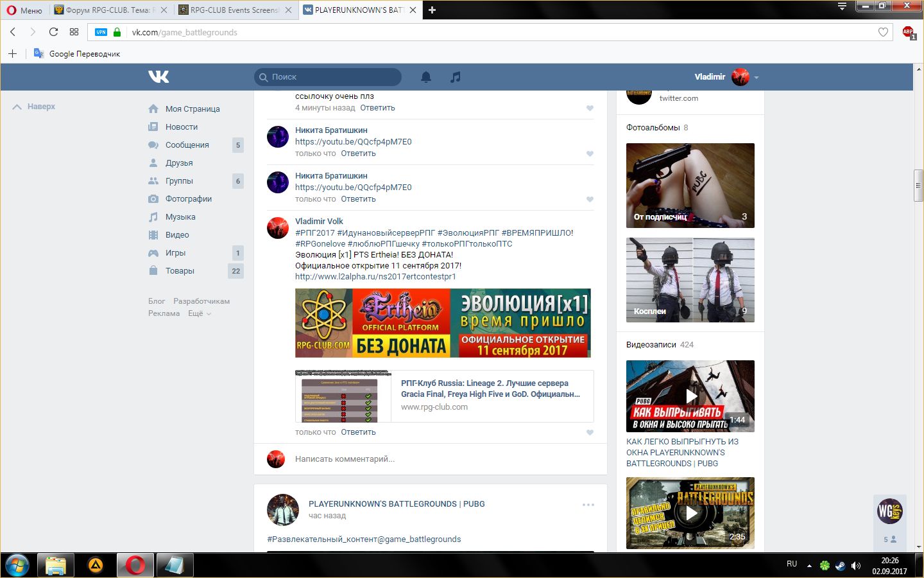This screenshot has height=578, width=924.
Task: Click the Фотографии camera icon
Action: coord(153,199)
